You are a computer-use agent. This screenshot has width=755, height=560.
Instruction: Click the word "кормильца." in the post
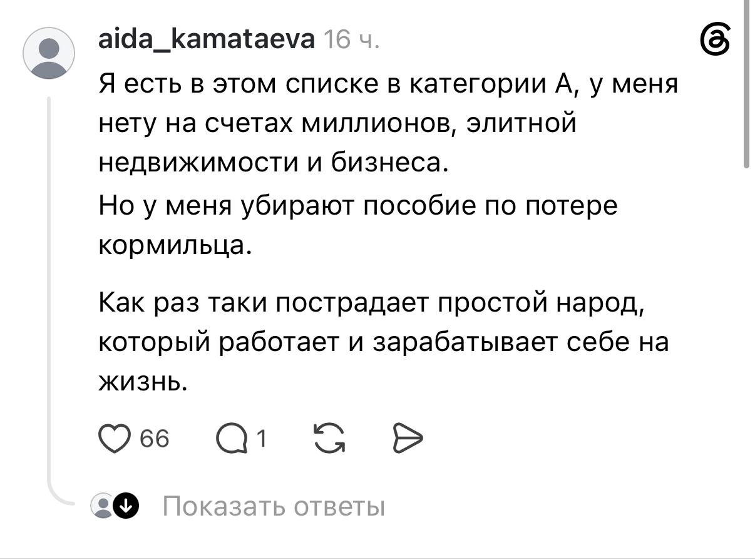(x=175, y=247)
